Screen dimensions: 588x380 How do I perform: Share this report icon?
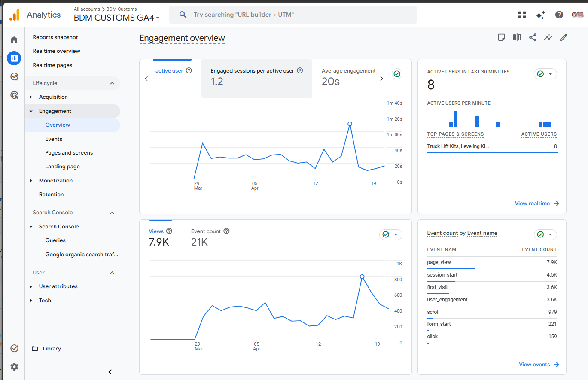[533, 37]
